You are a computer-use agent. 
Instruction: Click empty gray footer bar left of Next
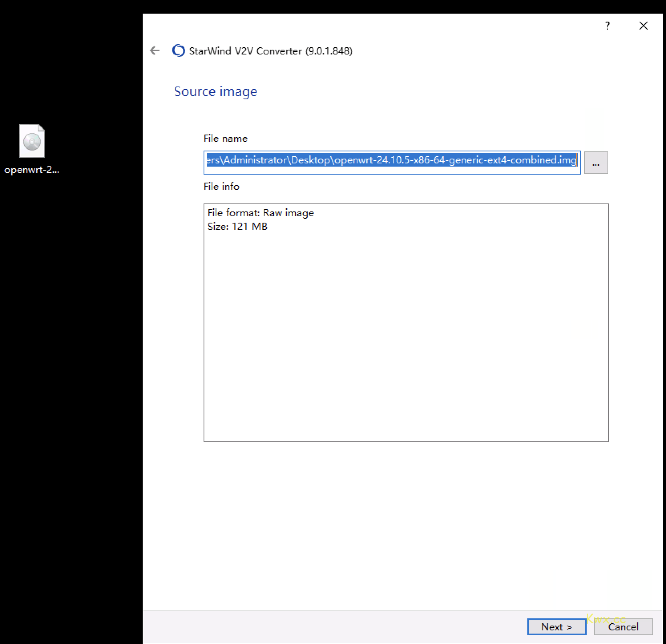[x=333, y=627]
